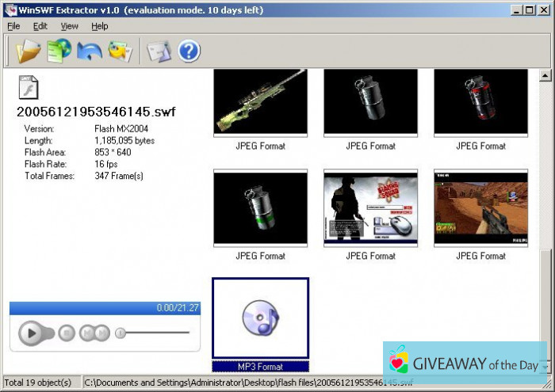Open the Edit menu
Image resolution: width=555 pixels, height=392 pixels.
[x=40, y=26]
